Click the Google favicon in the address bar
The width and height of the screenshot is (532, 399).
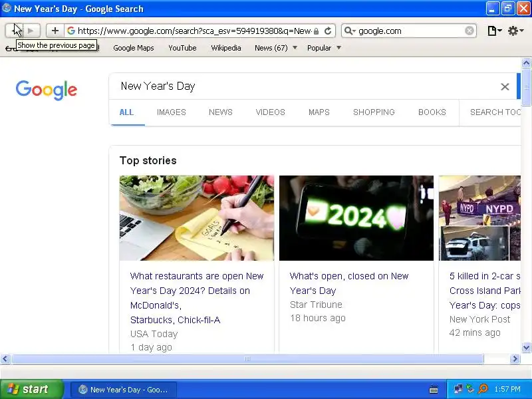point(71,31)
